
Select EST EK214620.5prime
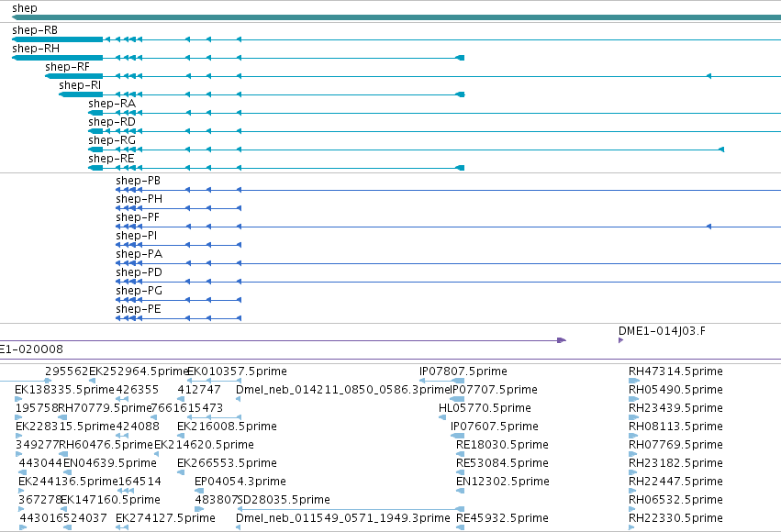(205, 446)
